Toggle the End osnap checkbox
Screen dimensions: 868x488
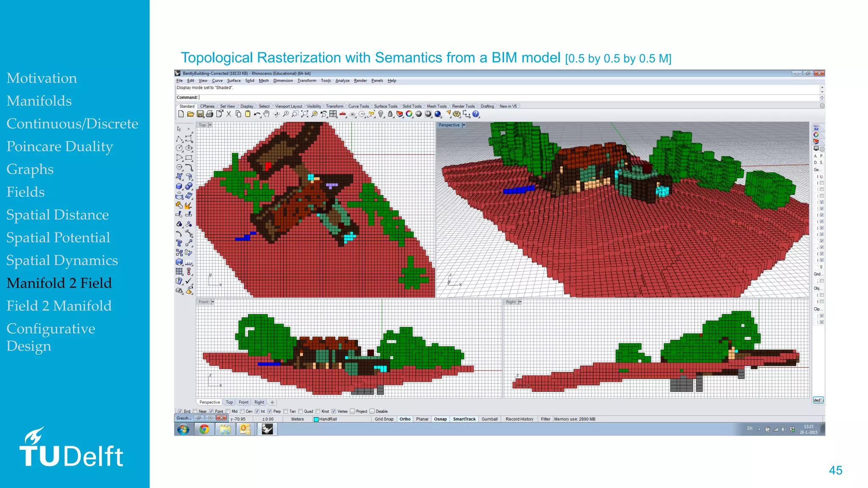click(x=180, y=411)
